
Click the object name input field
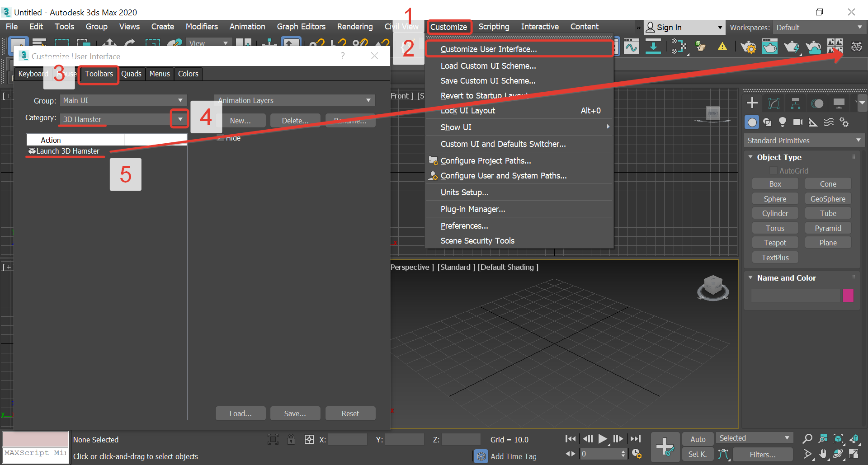click(x=795, y=296)
